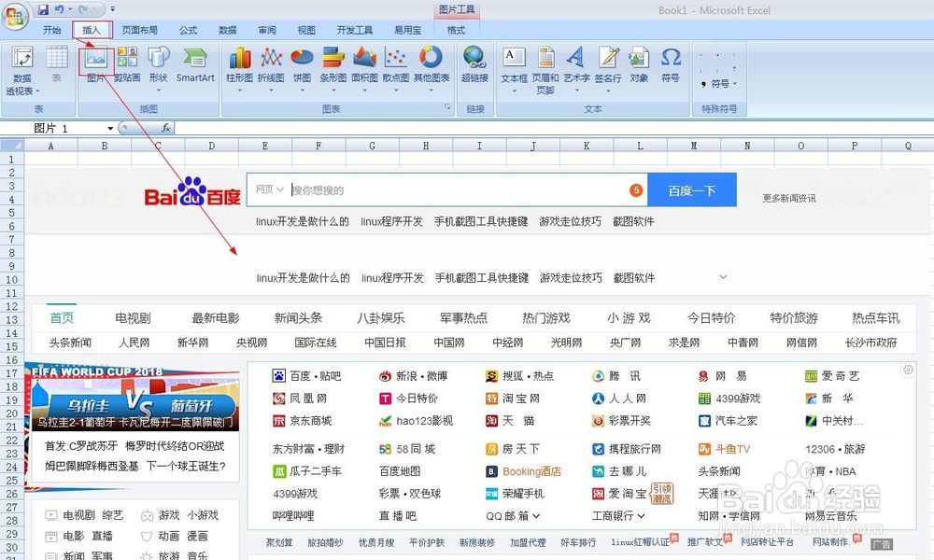Insert a 数据透视表 PivotTable

pyautogui.click(x=21, y=63)
